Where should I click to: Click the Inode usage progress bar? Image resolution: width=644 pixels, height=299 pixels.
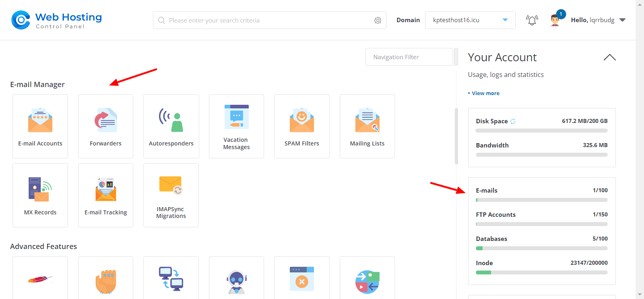(541, 272)
